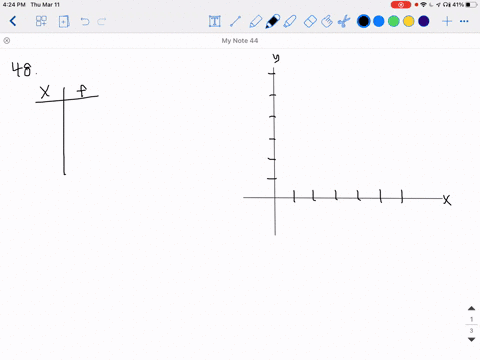
Task: Select the lasso hand selection tool
Action: [327, 22]
